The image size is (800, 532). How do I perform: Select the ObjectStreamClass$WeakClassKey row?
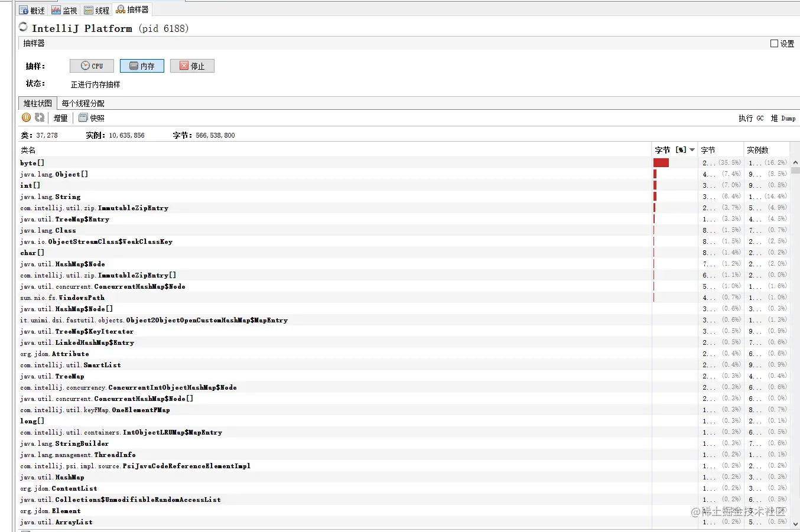click(x=405, y=241)
